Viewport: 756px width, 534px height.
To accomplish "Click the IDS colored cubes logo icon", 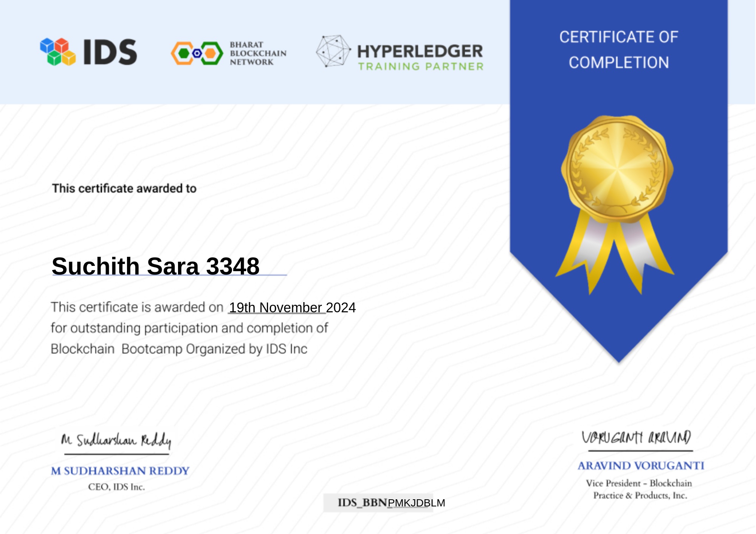I will (58, 52).
